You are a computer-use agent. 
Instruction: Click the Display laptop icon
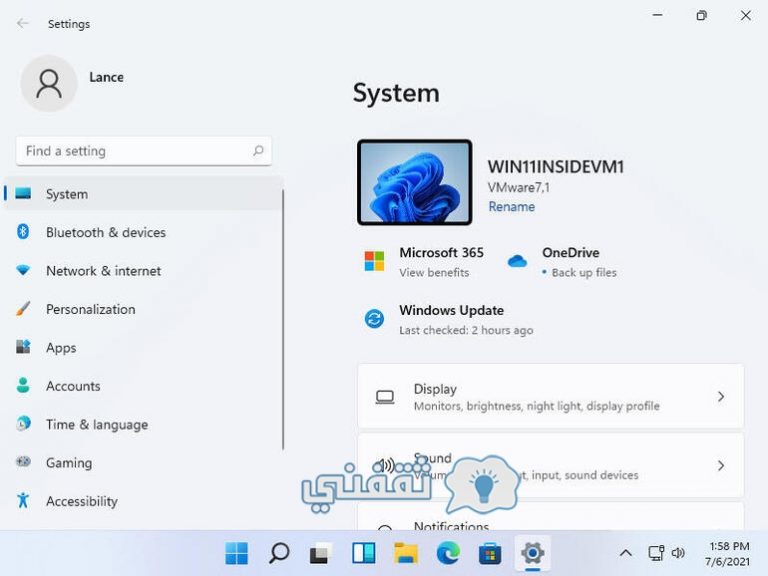tap(384, 397)
